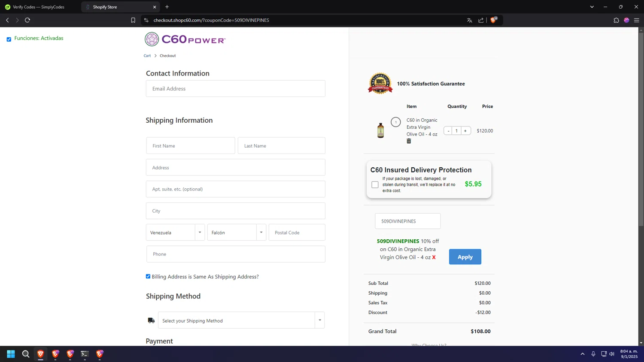Click the quantity value field
This screenshot has width=644, height=362.
(456, 131)
